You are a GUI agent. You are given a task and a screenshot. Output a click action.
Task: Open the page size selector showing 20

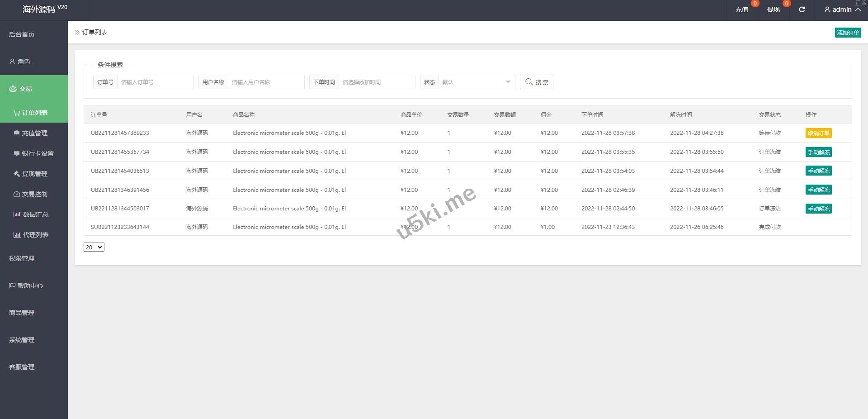tap(94, 247)
